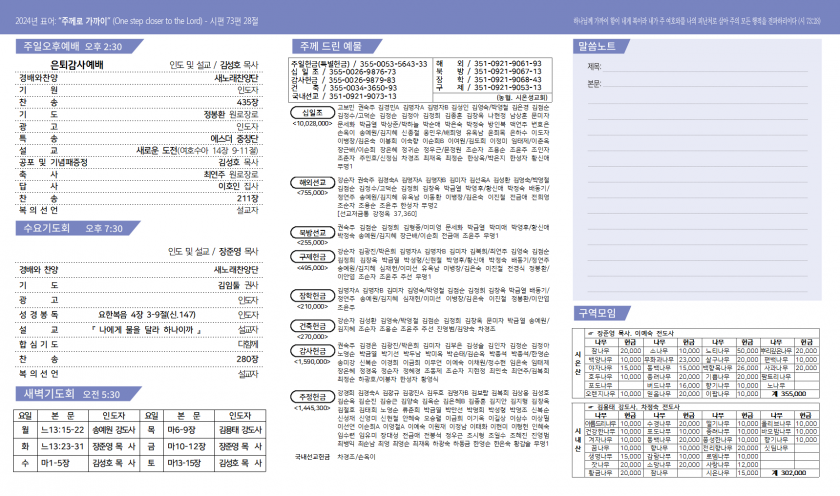
Task: Click total '계 302,000'
Action: (790, 473)
